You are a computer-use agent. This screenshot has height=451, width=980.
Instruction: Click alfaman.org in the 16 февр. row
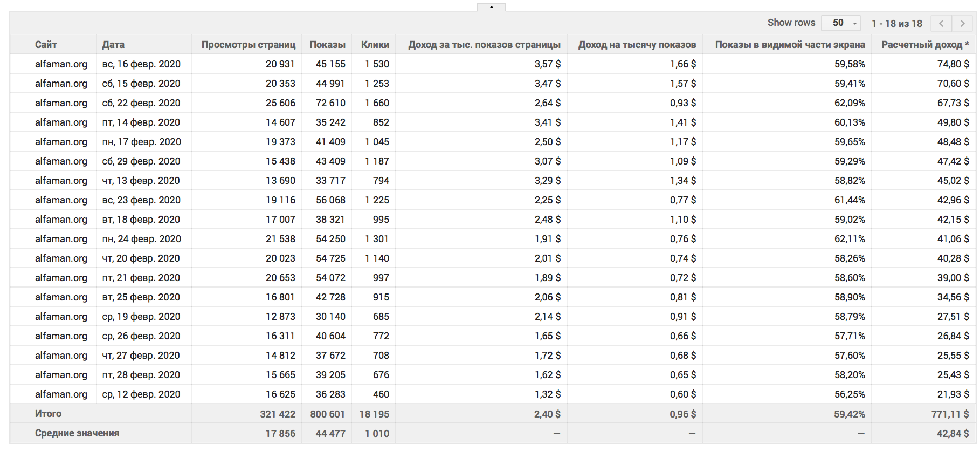pos(61,64)
